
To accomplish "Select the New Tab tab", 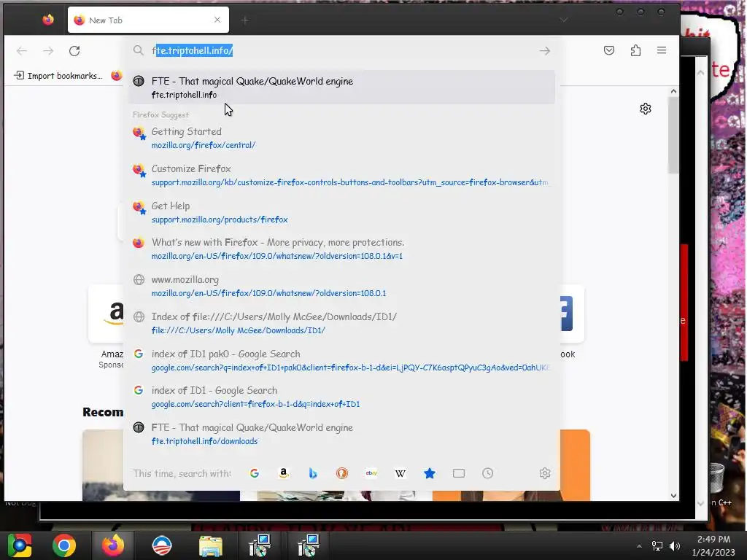I will [148, 20].
